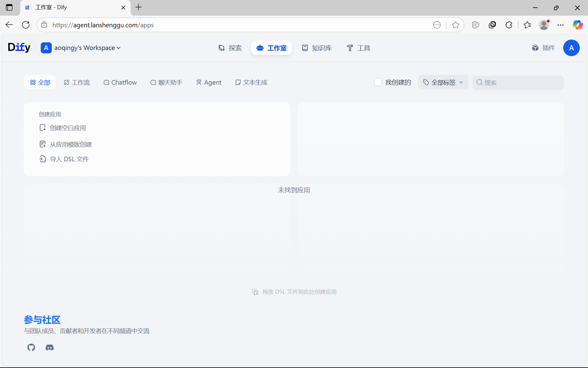Select the 工作室 navigation tab
Viewport: 588px width, 368px height.
[271, 48]
